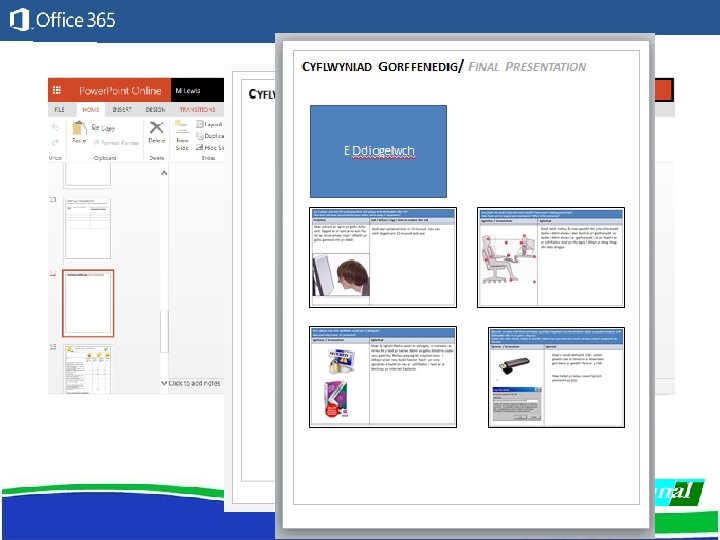Click the blue 'E Ddiogelwch' slide image
The width and height of the screenshot is (720, 540).
[378, 151]
